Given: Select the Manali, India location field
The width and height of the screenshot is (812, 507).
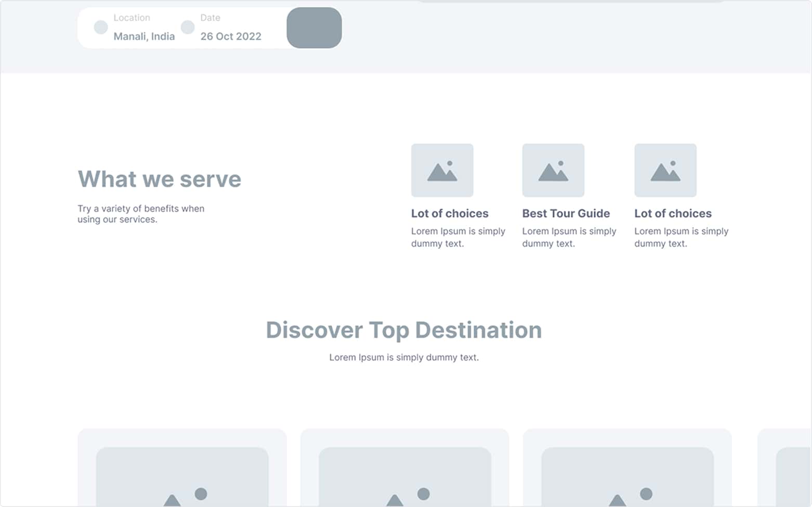Looking at the screenshot, I should click(x=144, y=36).
